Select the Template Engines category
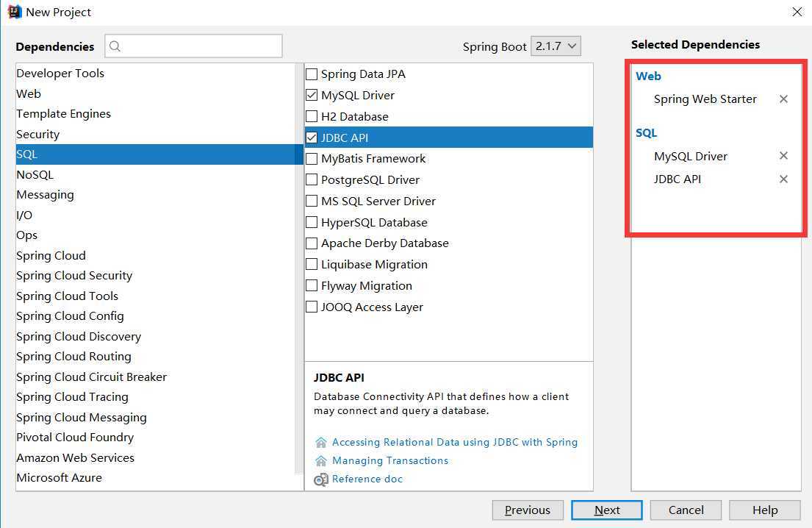Viewport: 812px width, 528px height. (155, 114)
